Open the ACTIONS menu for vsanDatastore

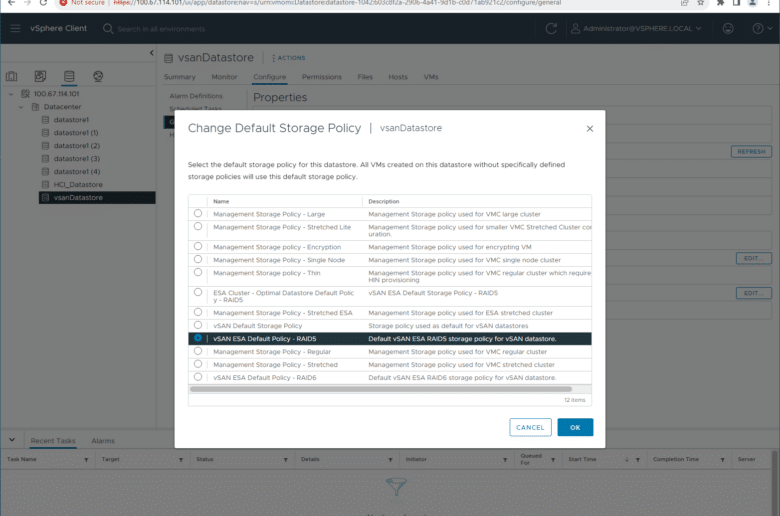[x=289, y=58]
